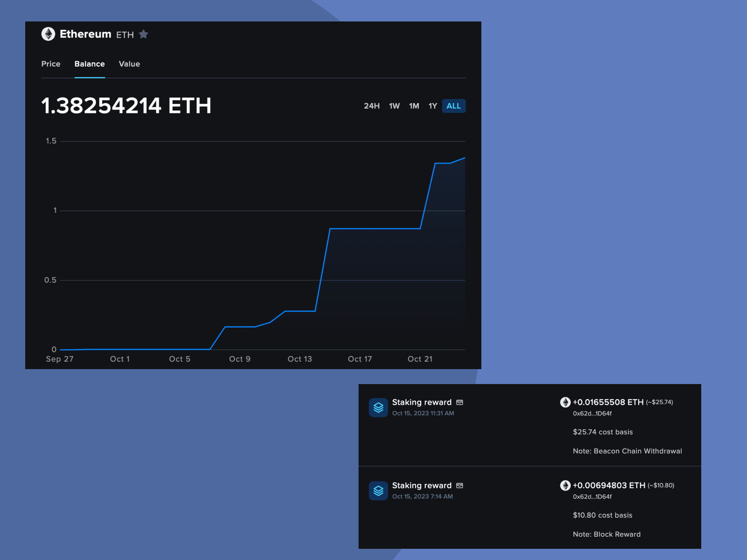
Task: Click the (~$10.80) approximate value
Action: (661, 485)
